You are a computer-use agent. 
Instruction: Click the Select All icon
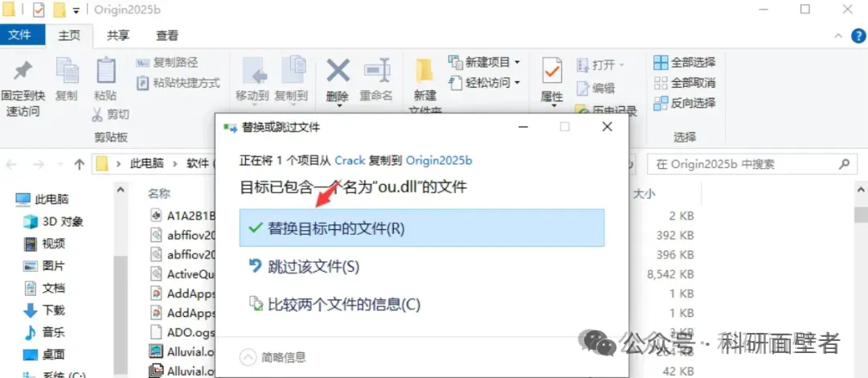[x=661, y=62]
